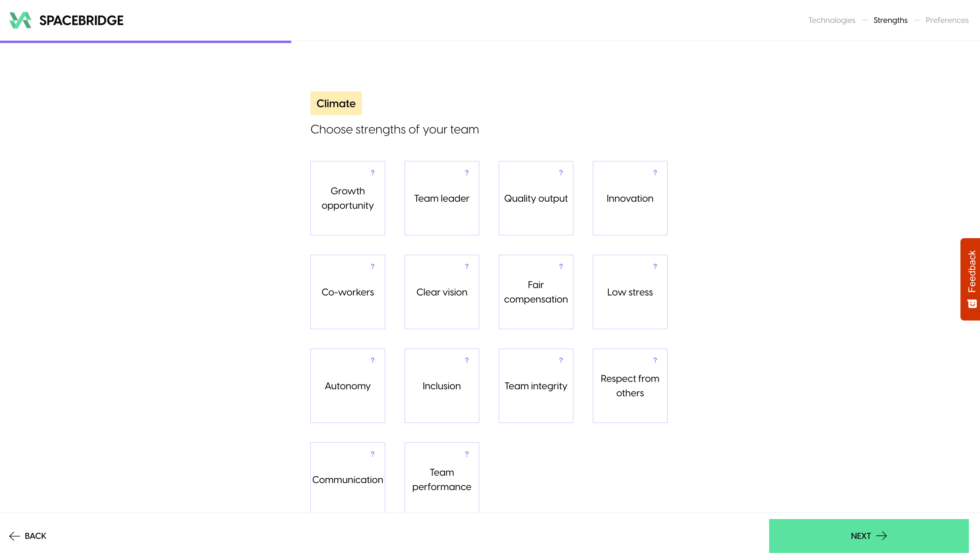Select the Team integrity card
The image size is (980, 556).
point(535,386)
